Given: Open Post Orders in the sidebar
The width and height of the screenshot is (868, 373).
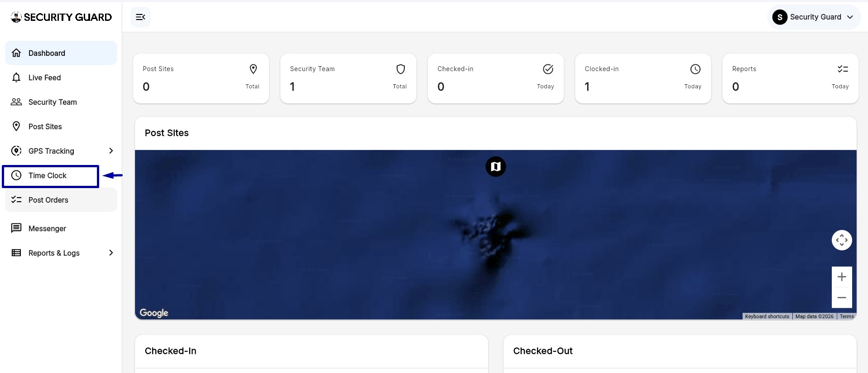Looking at the screenshot, I should pyautogui.click(x=61, y=200).
